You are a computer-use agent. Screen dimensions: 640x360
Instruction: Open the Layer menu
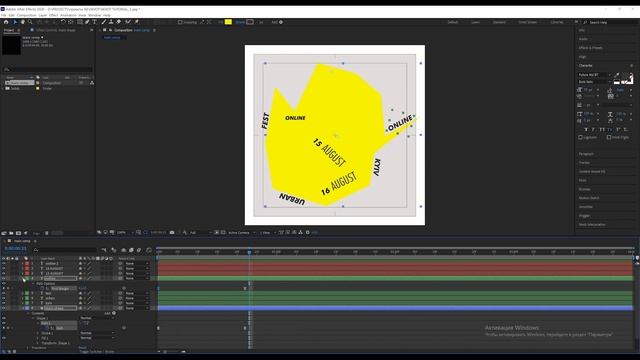pyautogui.click(x=42, y=15)
